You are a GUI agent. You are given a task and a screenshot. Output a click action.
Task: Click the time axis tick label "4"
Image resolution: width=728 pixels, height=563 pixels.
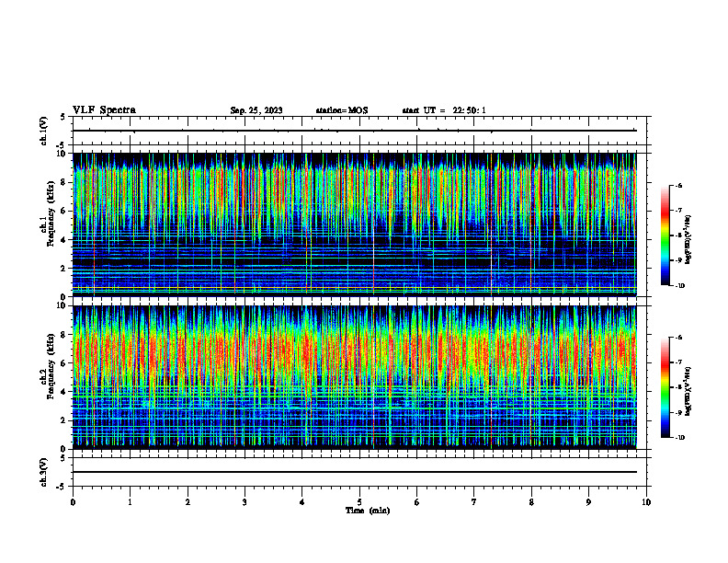[x=302, y=502]
